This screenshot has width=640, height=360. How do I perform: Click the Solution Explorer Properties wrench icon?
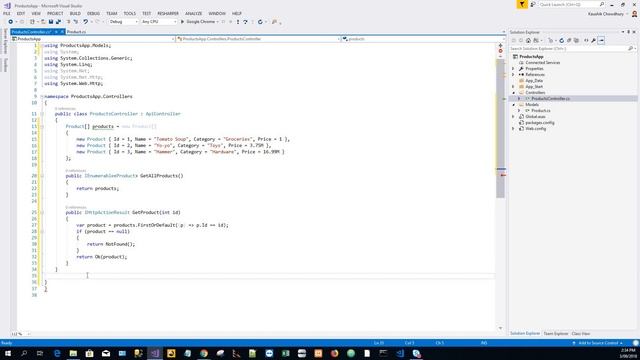[x=593, y=40]
